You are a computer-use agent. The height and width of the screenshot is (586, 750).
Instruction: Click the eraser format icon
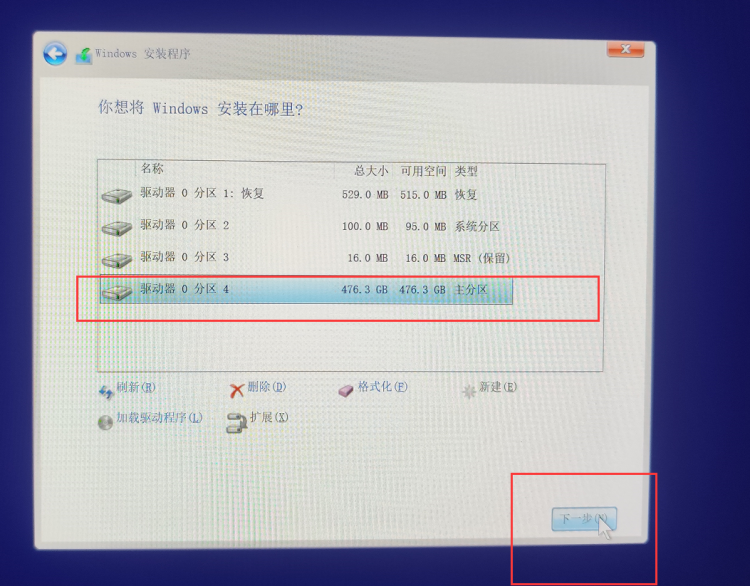346,391
